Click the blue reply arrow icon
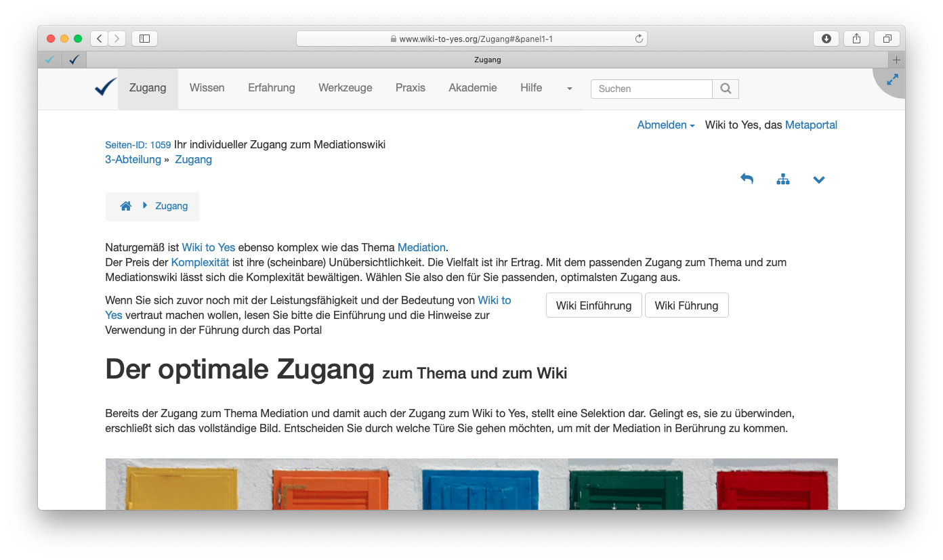943x560 pixels. (747, 179)
